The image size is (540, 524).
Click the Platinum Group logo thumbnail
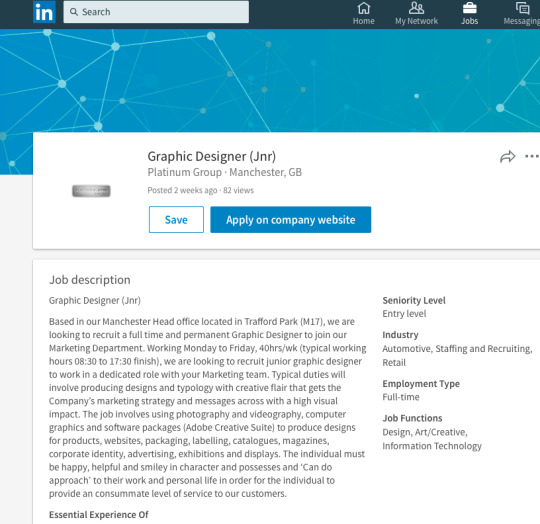(x=91, y=191)
